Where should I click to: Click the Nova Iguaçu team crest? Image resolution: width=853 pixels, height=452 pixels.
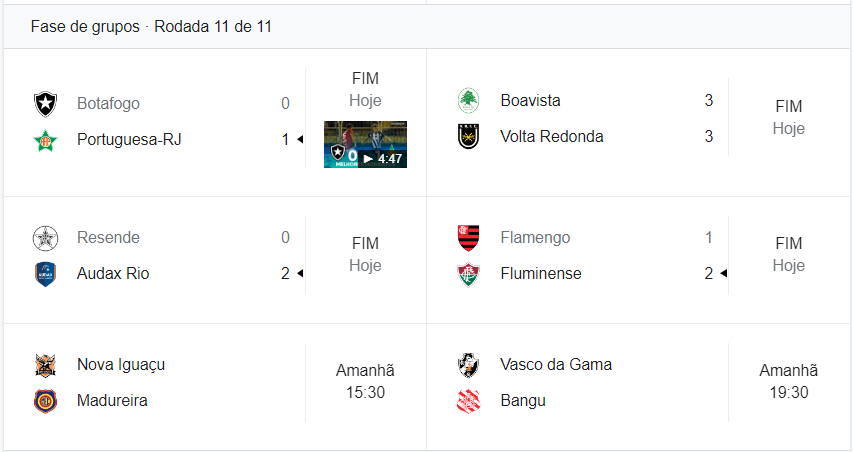tap(45, 364)
